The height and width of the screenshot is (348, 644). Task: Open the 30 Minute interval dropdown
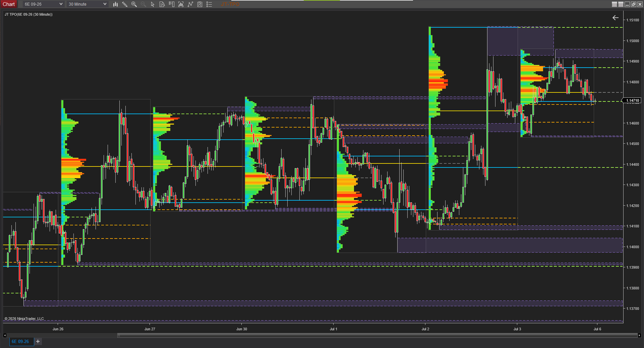[87, 4]
